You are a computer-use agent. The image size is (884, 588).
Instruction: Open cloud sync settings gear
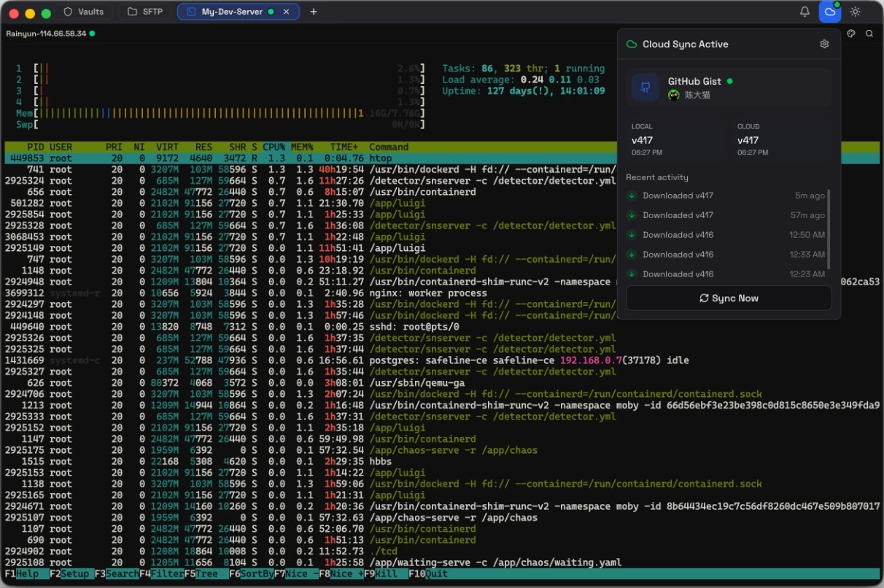pos(824,44)
